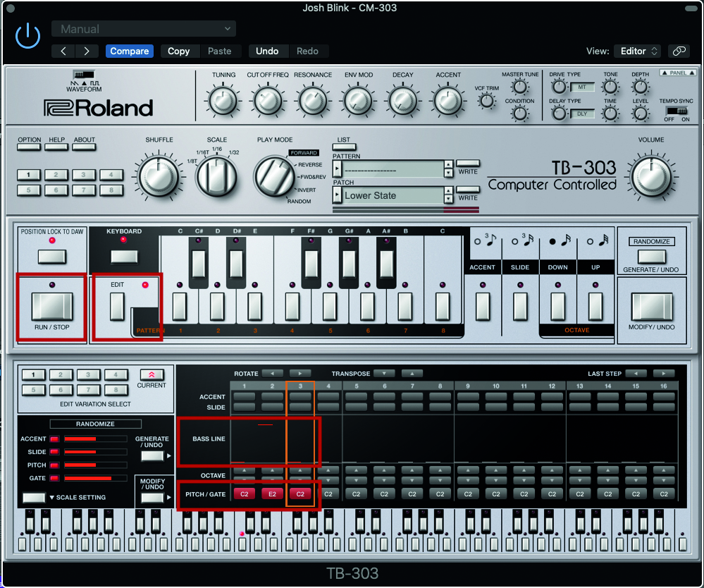Open the About menu
The image size is (704, 588).
coord(84,147)
